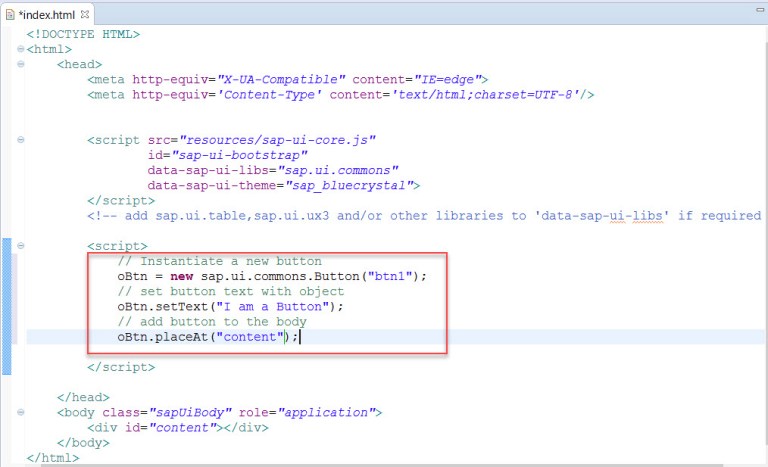Collapse the inline <script> block fold
Viewport: 768px width, 467px height.
tap(21, 246)
